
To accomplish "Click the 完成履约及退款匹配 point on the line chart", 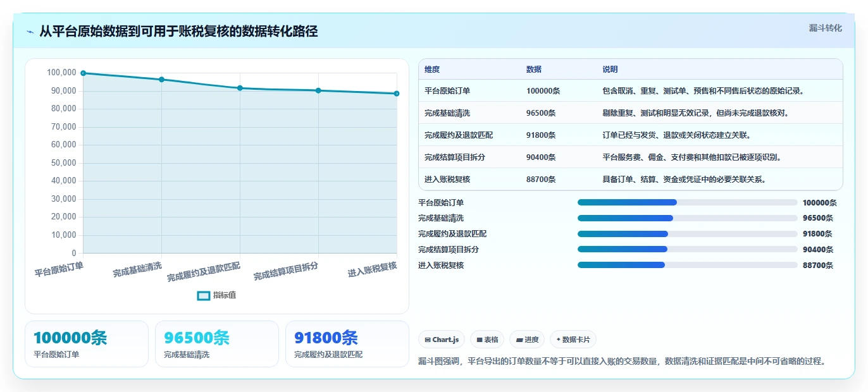I will [x=240, y=88].
